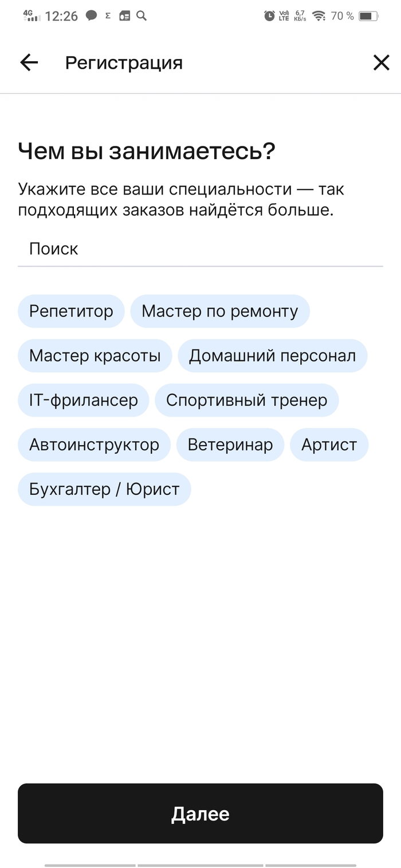Tap the 4G signal strength icon
The image size is (401, 868).
click(x=32, y=16)
